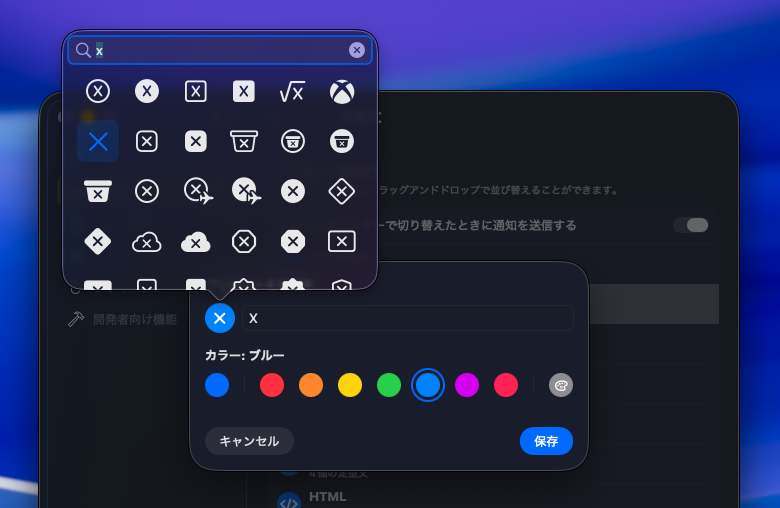Click the 保存 button
780x508 pixels.
click(546, 441)
